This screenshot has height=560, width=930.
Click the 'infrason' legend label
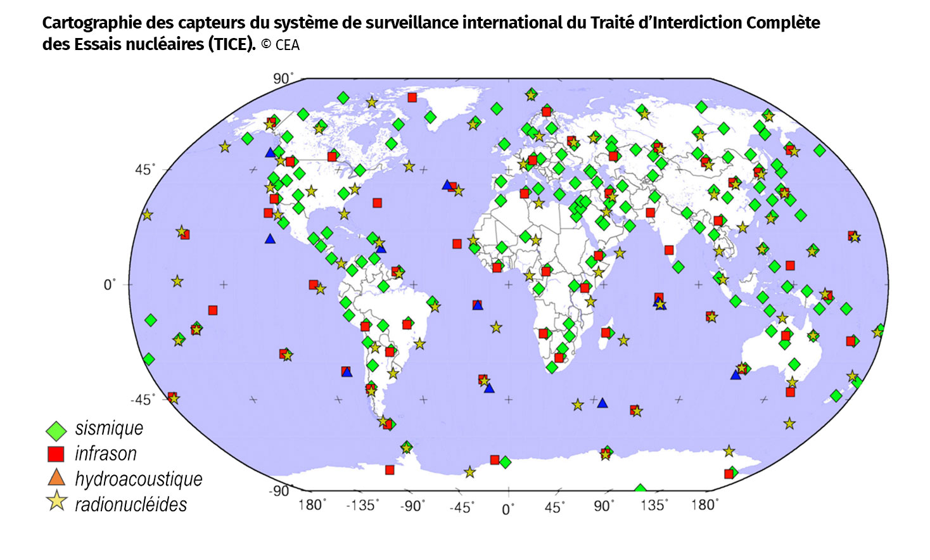click(x=106, y=454)
